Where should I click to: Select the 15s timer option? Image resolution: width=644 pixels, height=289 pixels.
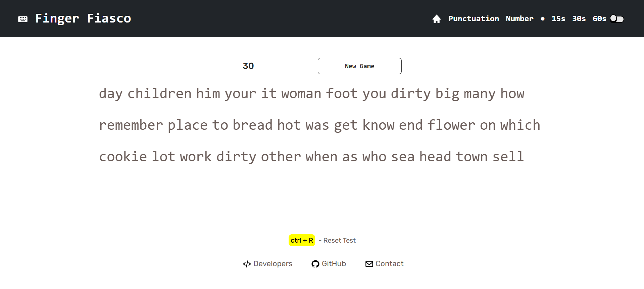point(558,19)
